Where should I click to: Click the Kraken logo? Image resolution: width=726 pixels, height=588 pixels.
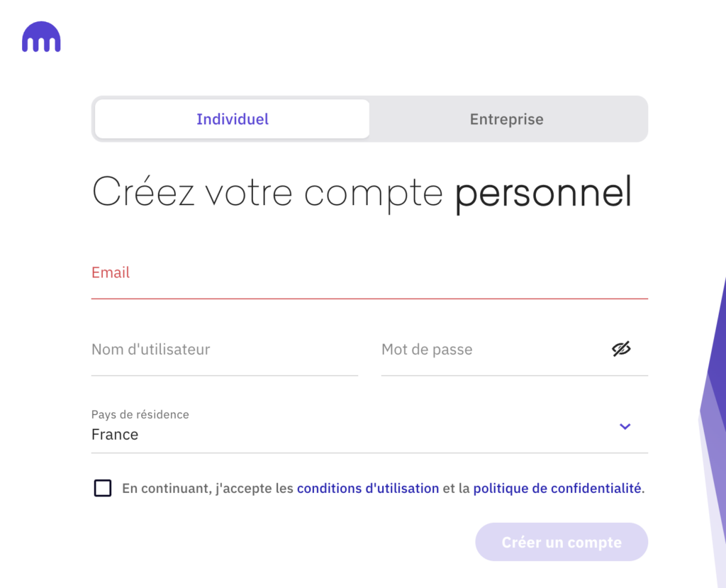tap(41, 38)
